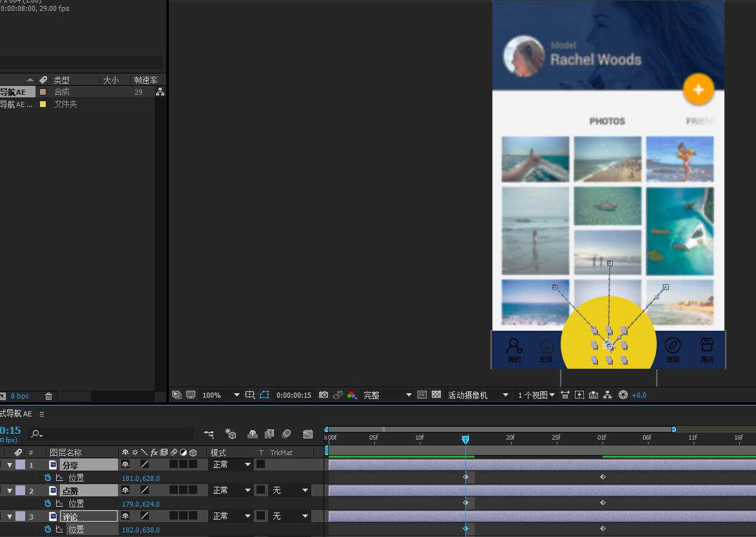Open the graph editor icon in timeline
Image resolution: width=756 pixels, height=537 pixels.
308,434
